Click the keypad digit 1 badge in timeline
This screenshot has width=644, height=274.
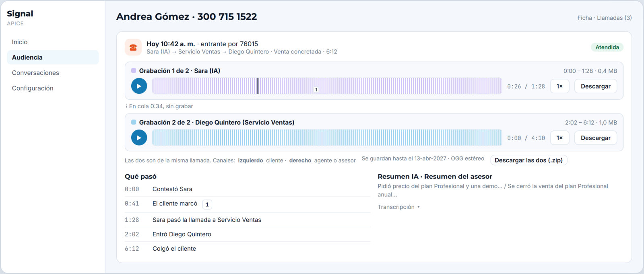(x=207, y=204)
